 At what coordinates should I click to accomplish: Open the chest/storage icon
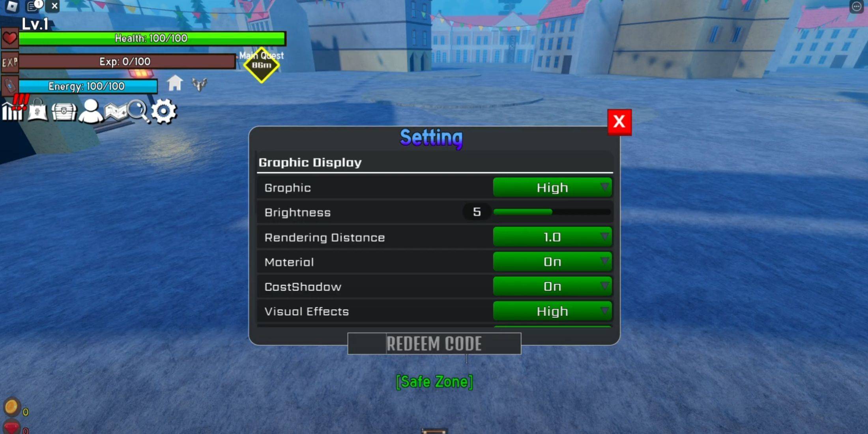pyautogui.click(x=63, y=111)
